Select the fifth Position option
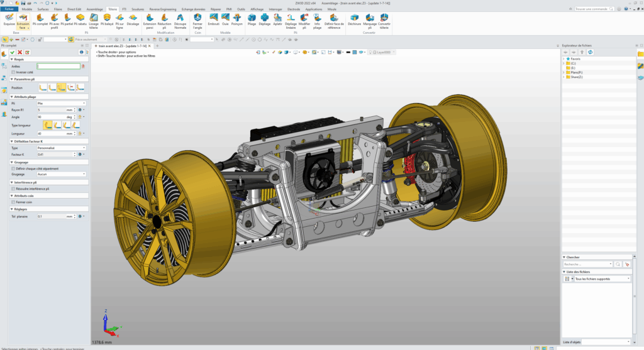 (80, 87)
